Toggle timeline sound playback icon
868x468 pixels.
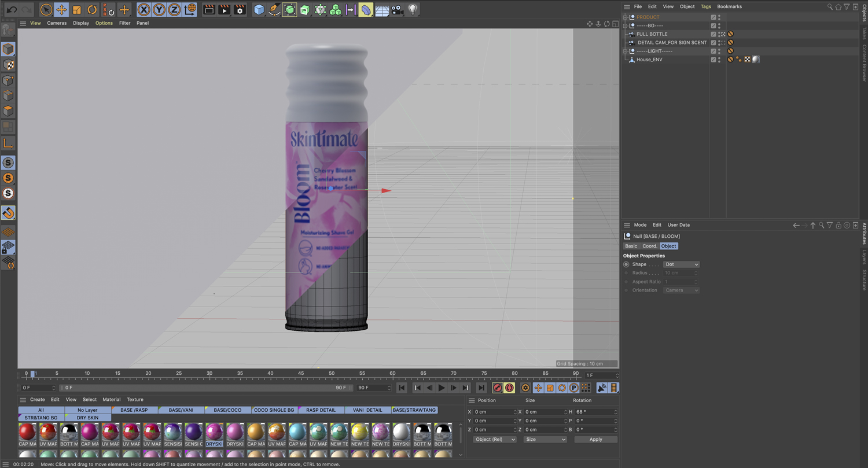(x=602, y=388)
